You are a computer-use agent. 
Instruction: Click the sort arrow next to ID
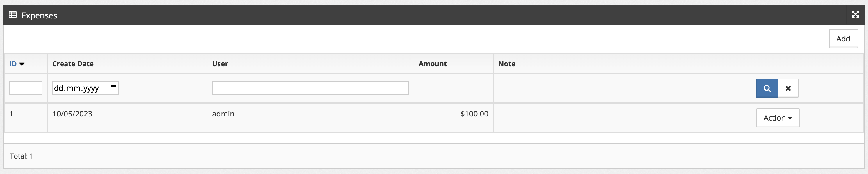[22, 64]
